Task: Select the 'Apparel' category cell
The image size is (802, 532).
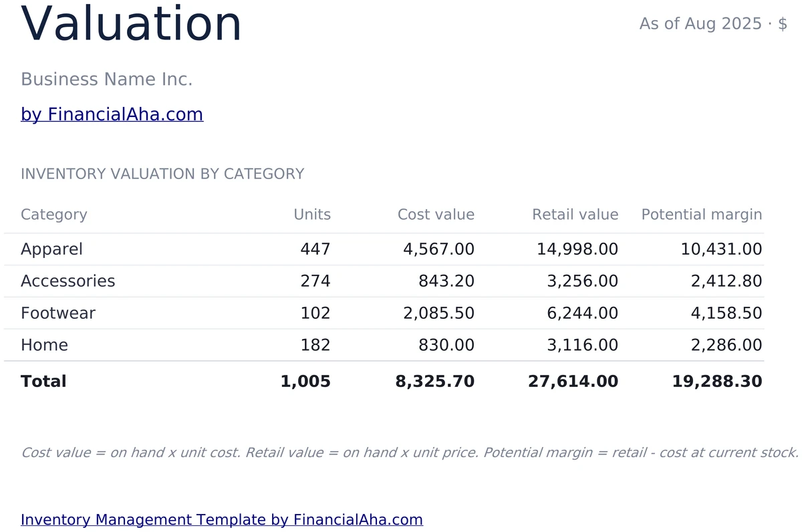Action: point(51,249)
